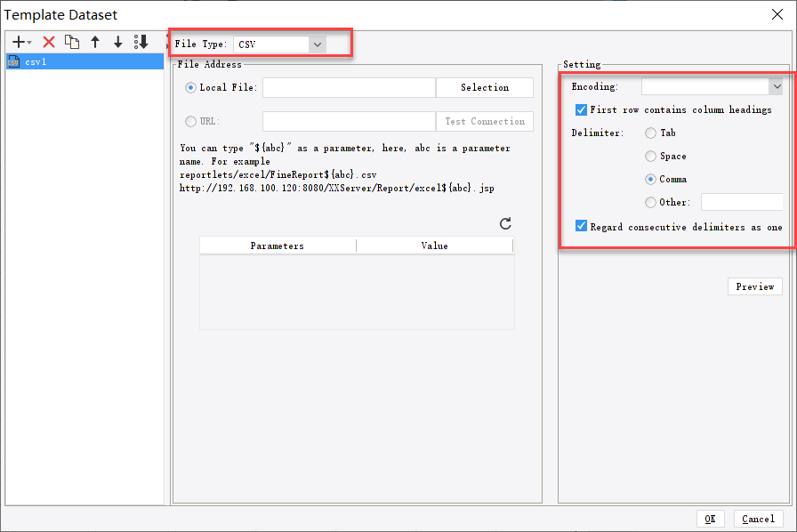This screenshot has width=797, height=532.
Task: Click the sort datasets icon
Action: point(141,41)
